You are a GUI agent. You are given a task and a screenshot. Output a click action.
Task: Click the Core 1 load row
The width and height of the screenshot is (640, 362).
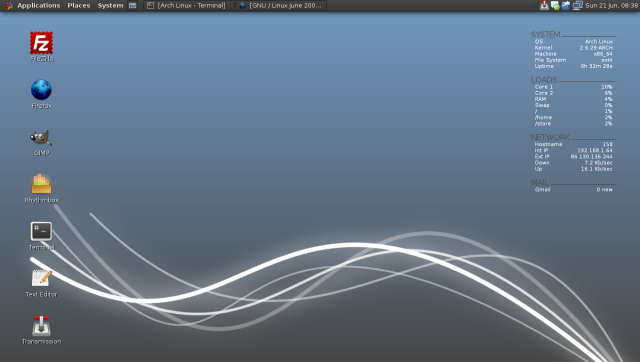pyautogui.click(x=573, y=87)
